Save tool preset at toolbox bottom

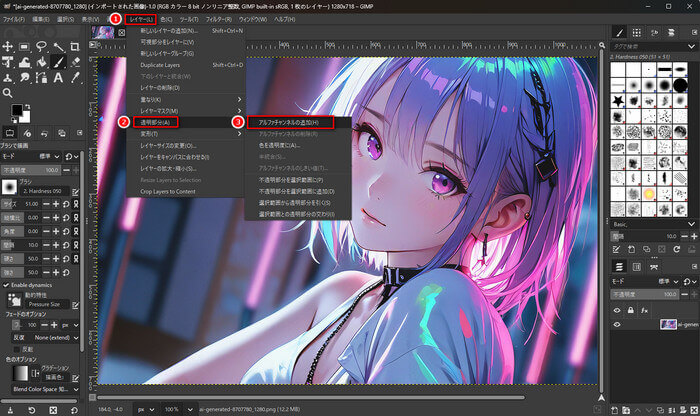[x=10, y=410]
